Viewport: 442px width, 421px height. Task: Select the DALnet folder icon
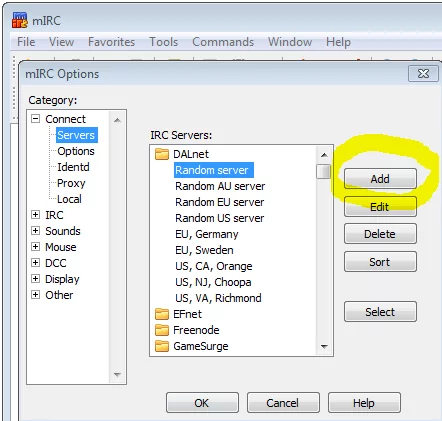click(162, 154)
